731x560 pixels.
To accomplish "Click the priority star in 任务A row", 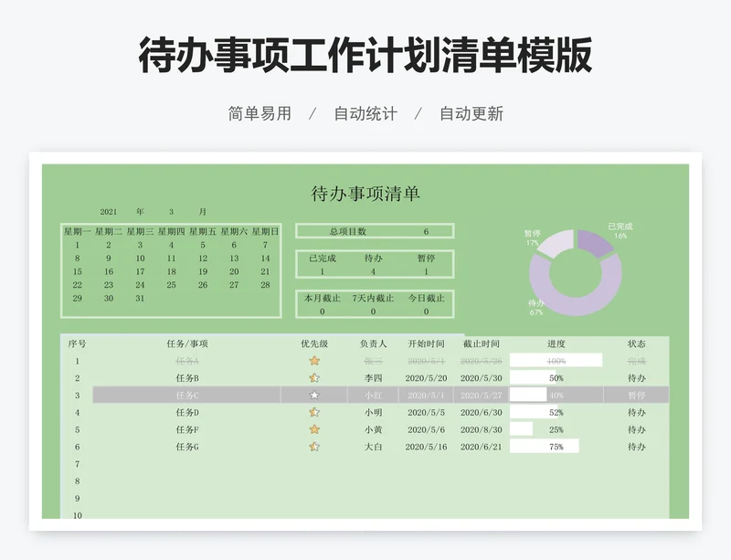I will pyautogui.click(x=314, y=361).
